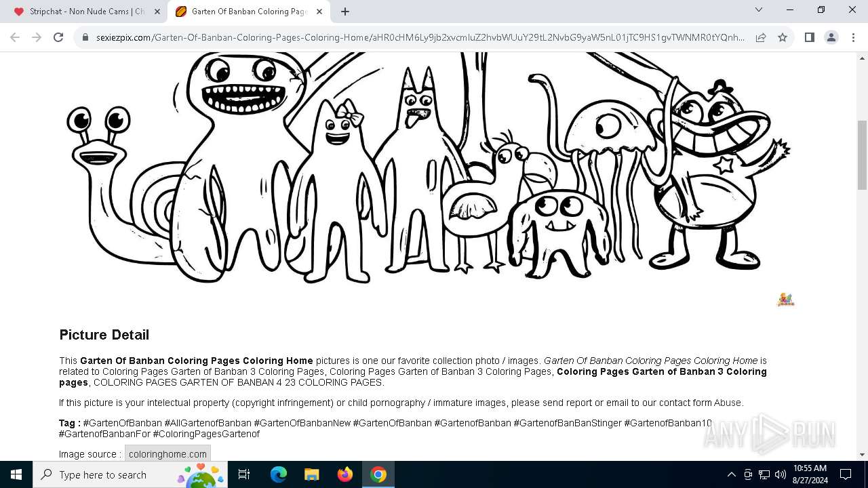The width and height of the screenshot is (868, 488).
Task: Launch Microsoft Edge from the taskbar
Action: click(279, 474)
